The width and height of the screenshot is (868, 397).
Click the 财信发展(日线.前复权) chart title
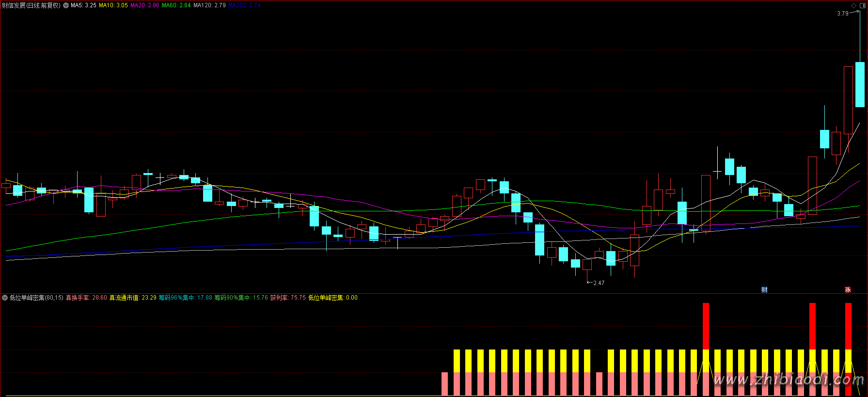tap(31, 5)
